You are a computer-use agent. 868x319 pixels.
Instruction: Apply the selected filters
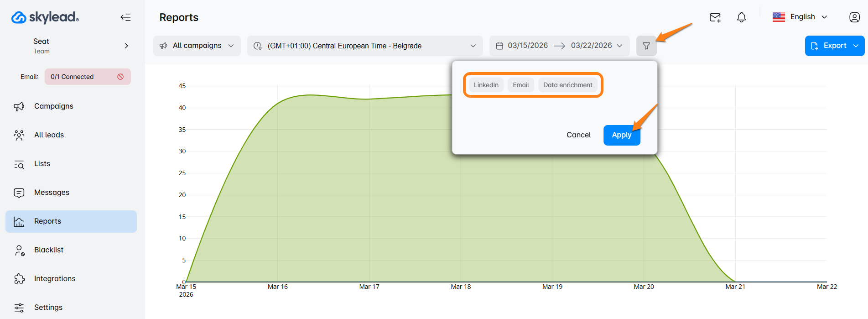621,135
